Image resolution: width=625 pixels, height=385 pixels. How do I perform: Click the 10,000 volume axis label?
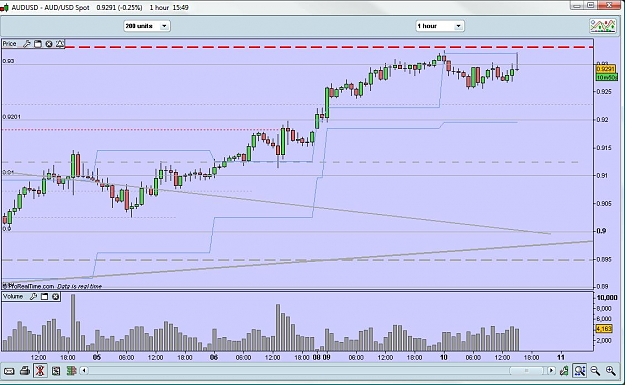(x=607, y=298)
